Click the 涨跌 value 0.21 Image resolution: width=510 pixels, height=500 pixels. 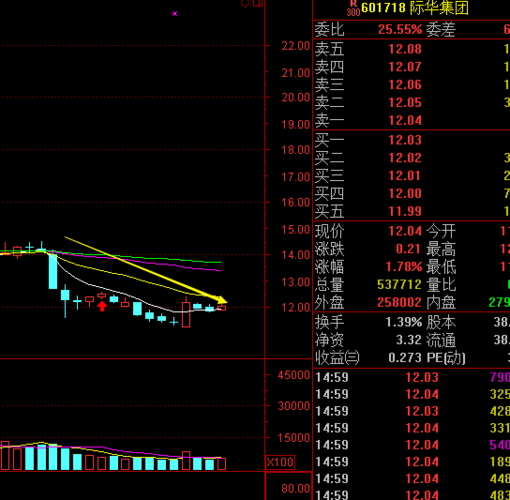coord(408,249)
